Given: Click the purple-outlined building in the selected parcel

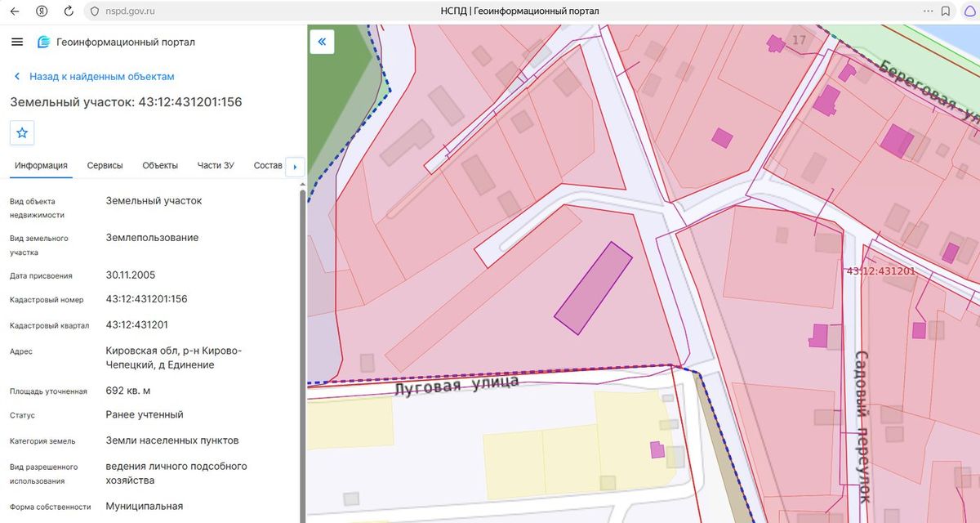Looking at the screenshot, I should (594, 288).
